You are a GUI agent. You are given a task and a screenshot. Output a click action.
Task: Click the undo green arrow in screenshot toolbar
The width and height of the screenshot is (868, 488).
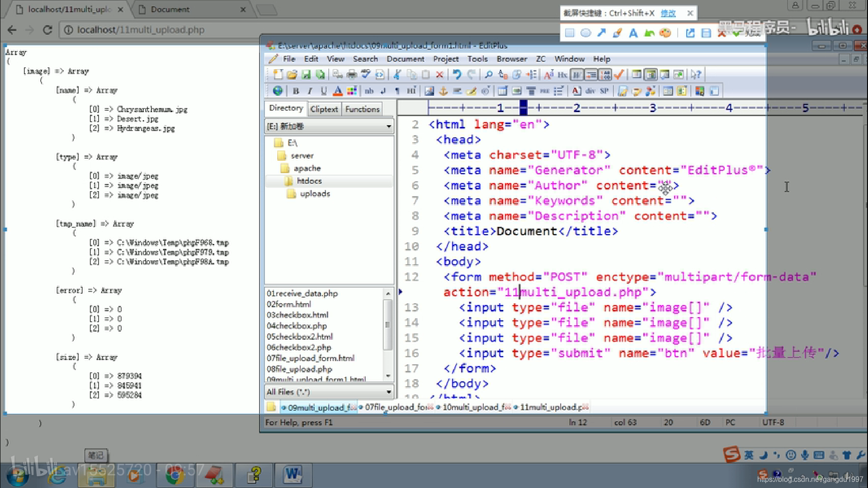pyautogui.click(x=649, y=33)
